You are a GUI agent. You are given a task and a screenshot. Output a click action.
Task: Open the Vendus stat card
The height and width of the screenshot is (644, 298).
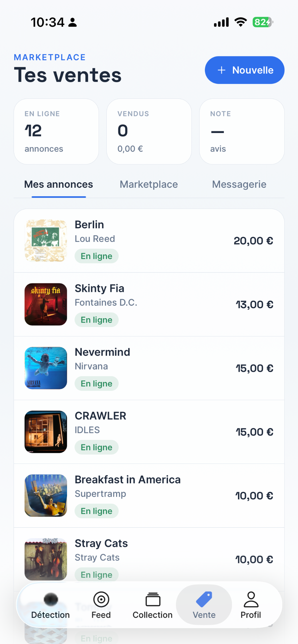(x=149, y=131)
